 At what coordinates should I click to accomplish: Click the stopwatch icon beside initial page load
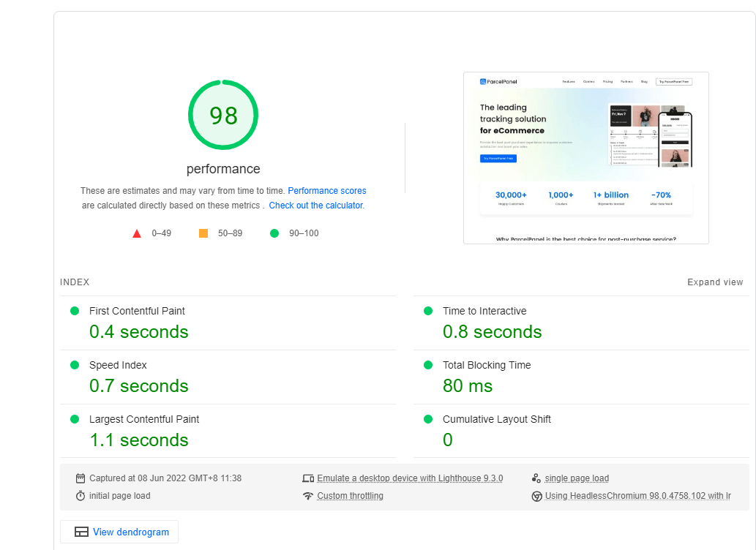point(81,496)
